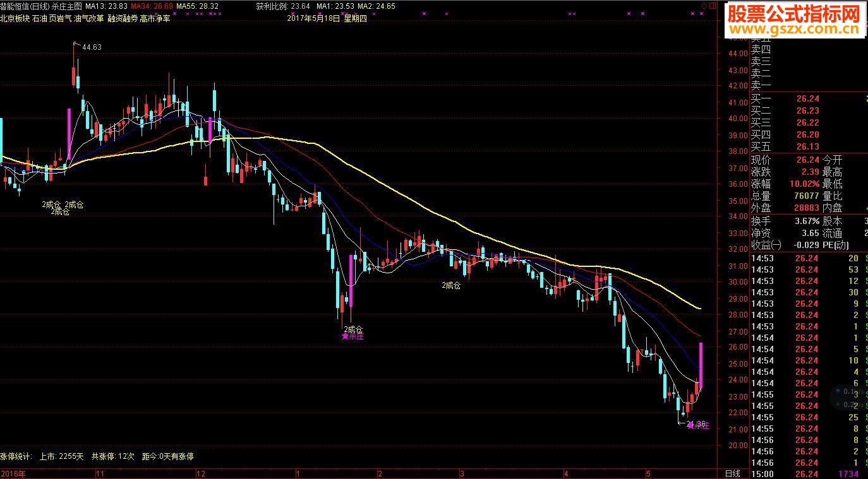
Task: Click the 净资 value 3.65
Action: [811, 234]
